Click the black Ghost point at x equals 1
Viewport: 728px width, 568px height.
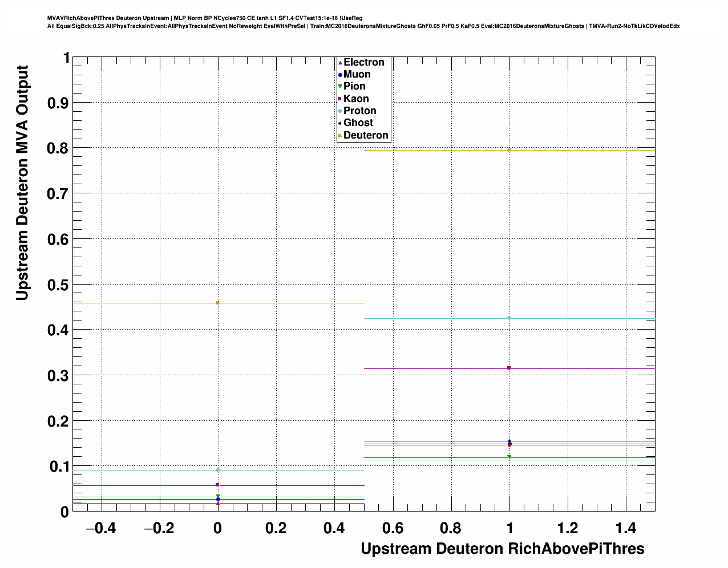[509, 441]
